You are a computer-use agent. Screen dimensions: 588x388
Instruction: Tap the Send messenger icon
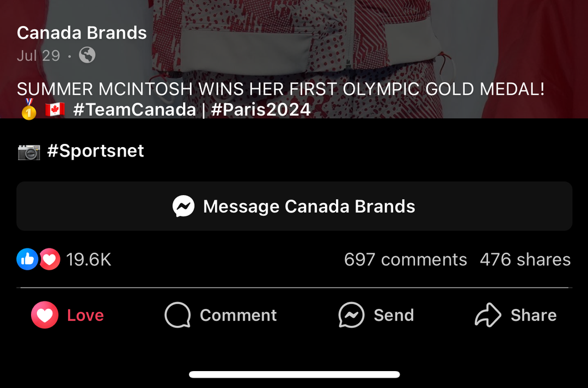point(351,315)
